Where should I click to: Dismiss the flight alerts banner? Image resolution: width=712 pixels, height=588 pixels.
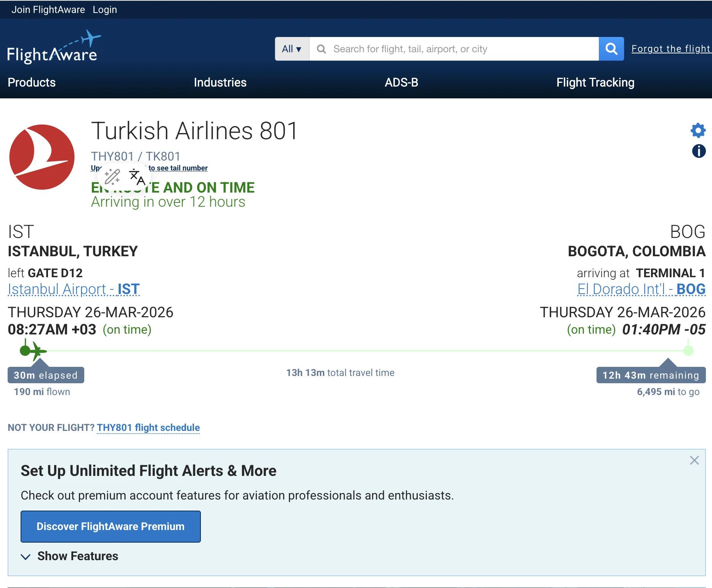click(694, 460)
